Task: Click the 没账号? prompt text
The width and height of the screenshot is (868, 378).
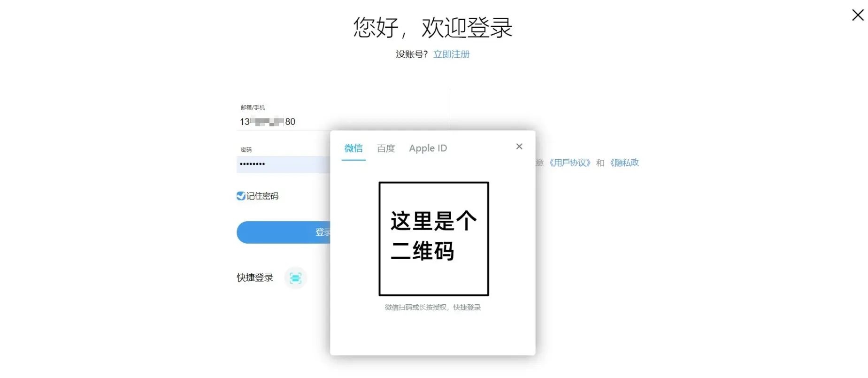Action: (411, 54)
